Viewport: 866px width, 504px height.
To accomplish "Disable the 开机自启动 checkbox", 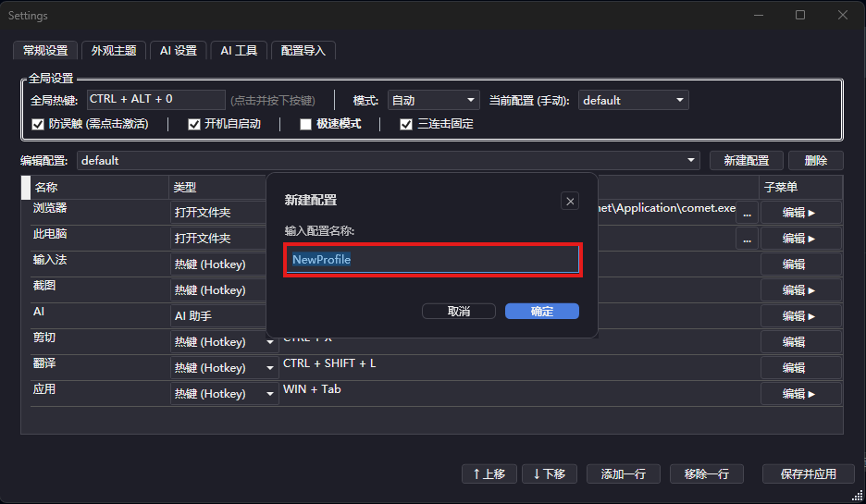I will point(194,124).
